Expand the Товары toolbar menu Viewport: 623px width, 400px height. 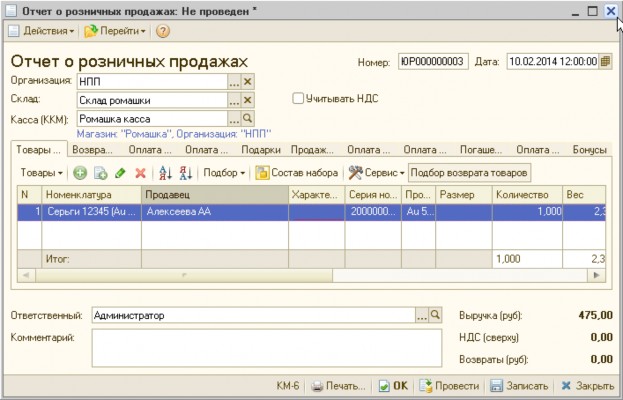click(x=41, y=173)
